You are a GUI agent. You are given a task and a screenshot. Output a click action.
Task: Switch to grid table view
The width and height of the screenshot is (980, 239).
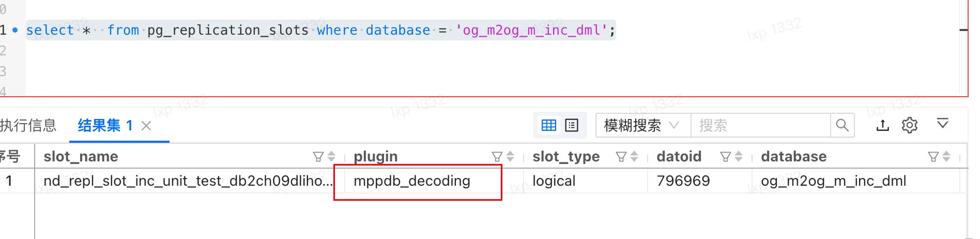click(x=549, y=125)
